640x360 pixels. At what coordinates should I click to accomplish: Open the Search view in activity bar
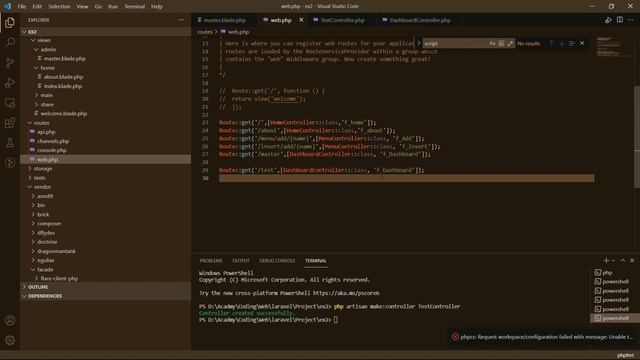click(10, 42)
